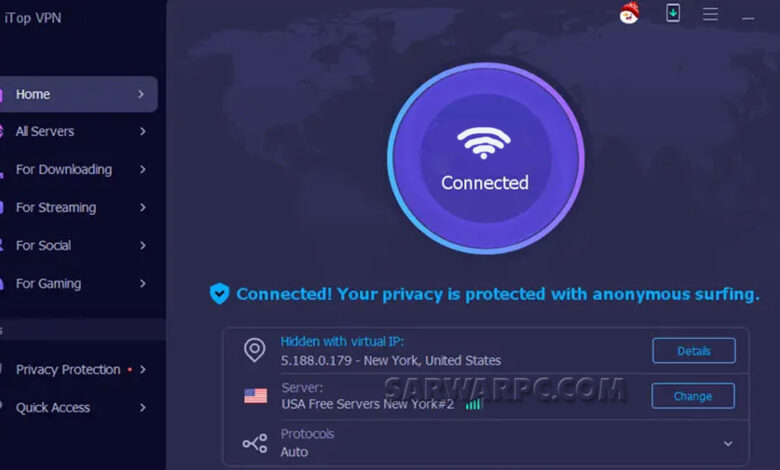Expand All Servers chevron arrow
The image size is (780, 470).
pyautogui.click(x=143, y=131)
